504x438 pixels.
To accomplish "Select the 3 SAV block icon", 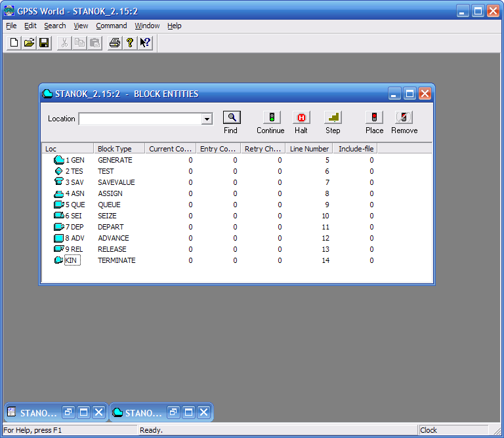I will click(x=59, y=182).
